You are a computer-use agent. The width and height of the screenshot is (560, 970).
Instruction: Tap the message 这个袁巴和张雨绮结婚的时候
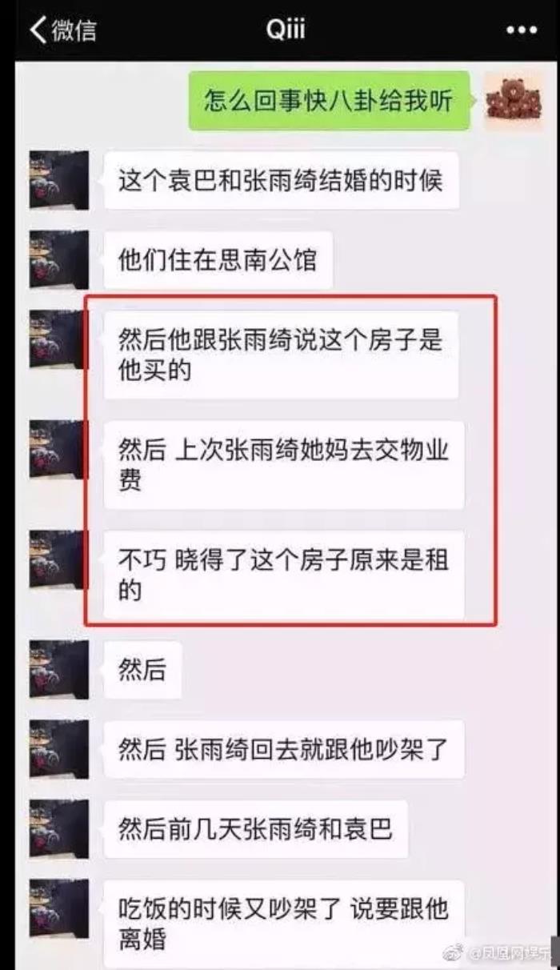[x=281, y=180]
